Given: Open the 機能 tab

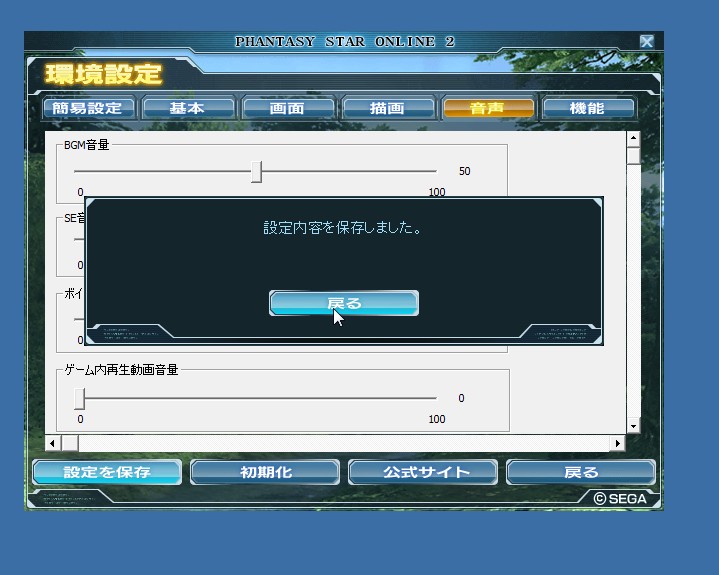Looking at the screenshot, I should [x=588, y=108].
